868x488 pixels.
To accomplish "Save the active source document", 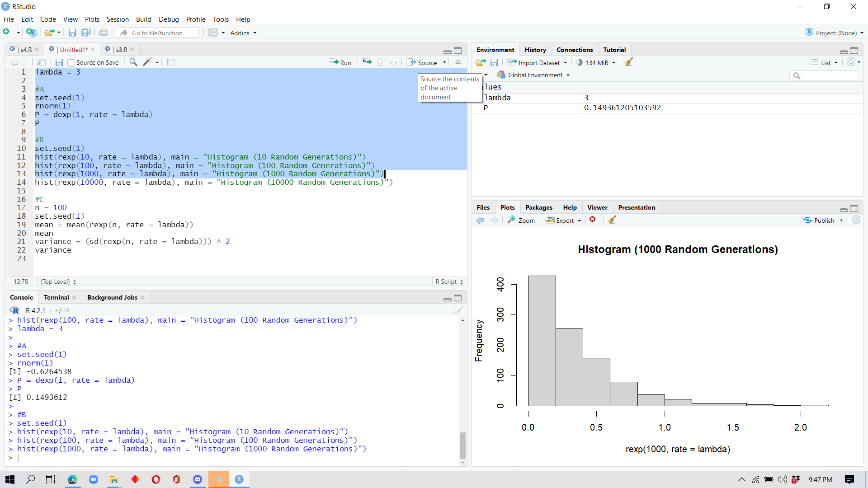I will (x=59, y=62).
